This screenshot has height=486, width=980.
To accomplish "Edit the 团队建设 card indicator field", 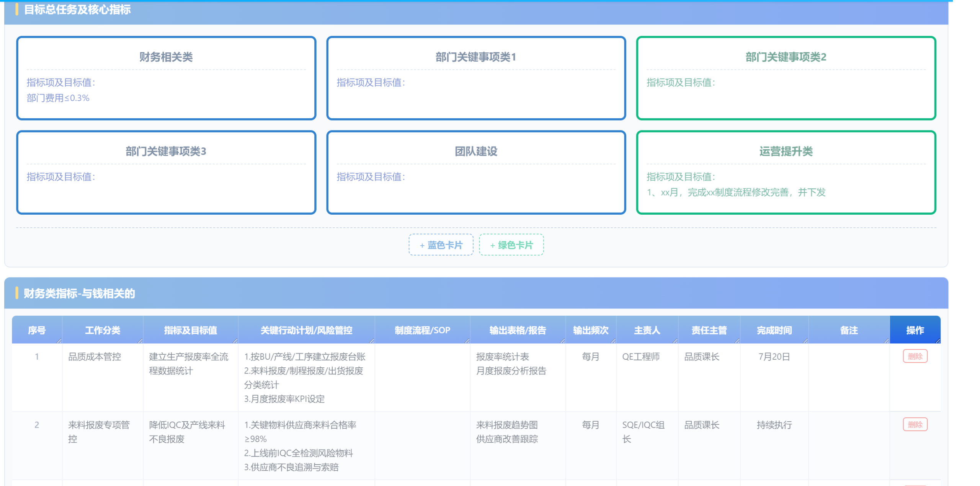I will tap(476, 186).
